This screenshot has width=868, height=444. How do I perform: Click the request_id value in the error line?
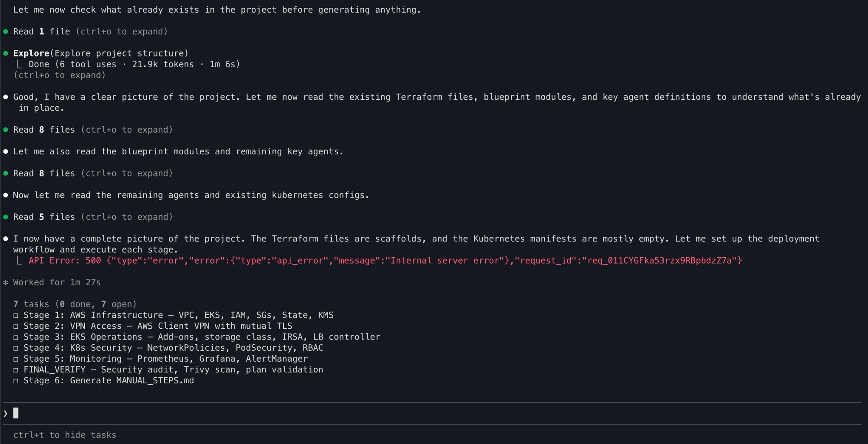(x=660, y=261)
